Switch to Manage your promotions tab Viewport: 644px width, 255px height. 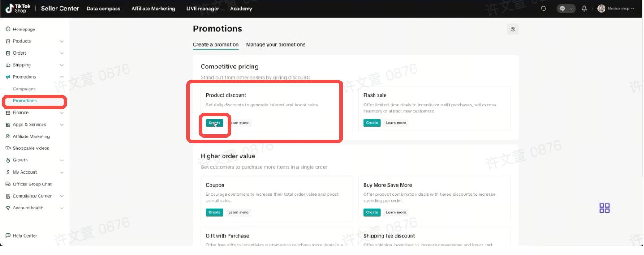pos(276,45)
